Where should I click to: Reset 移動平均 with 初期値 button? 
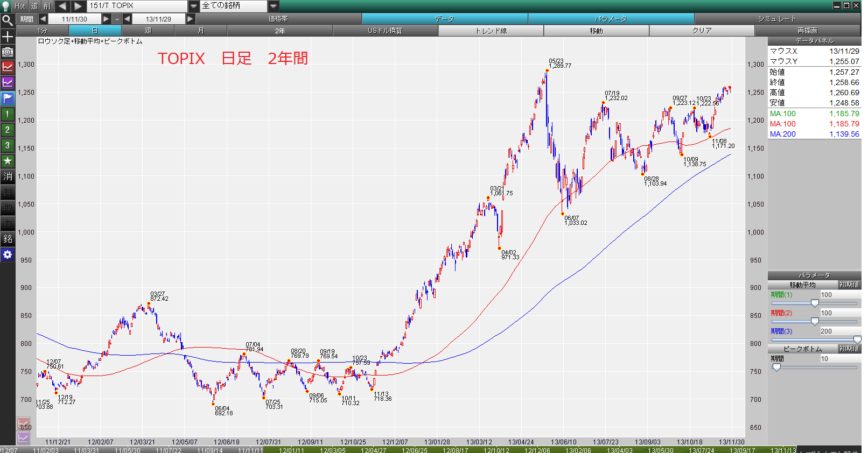(849, 285)
